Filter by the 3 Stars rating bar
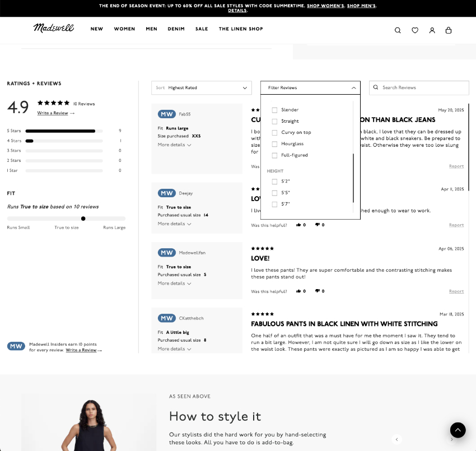476x451 pixels. (64, 151)
